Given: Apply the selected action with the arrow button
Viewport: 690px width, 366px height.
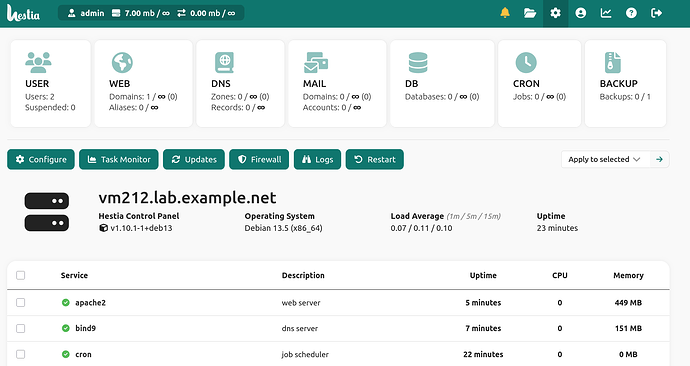Looking at the screenshot, I should [659, 159].
